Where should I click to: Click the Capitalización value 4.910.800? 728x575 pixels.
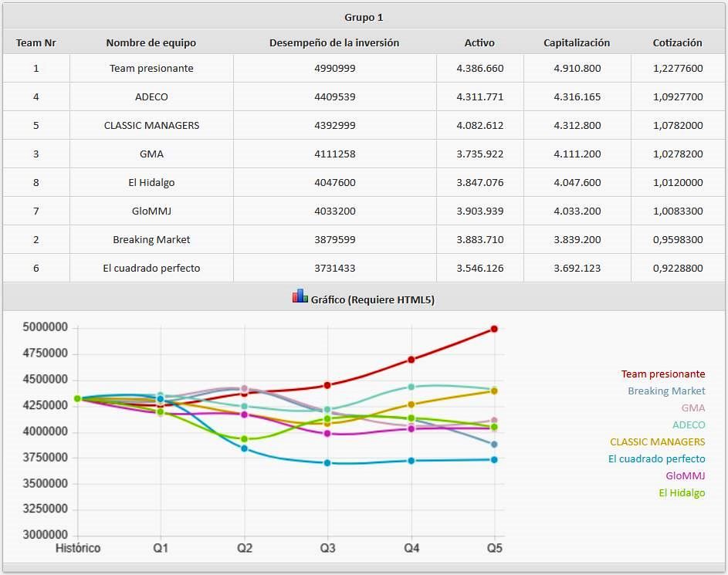(x=577, y=68)
